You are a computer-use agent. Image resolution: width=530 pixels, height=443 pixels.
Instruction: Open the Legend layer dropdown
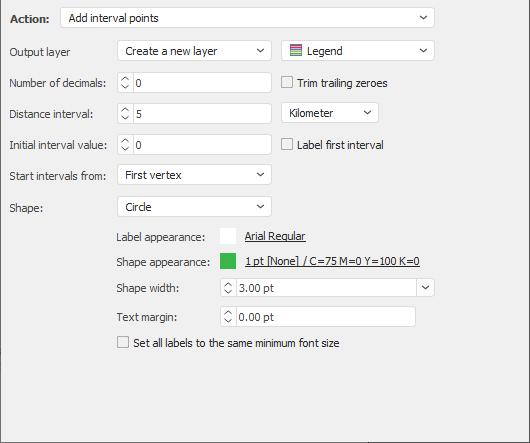point(358,51)
